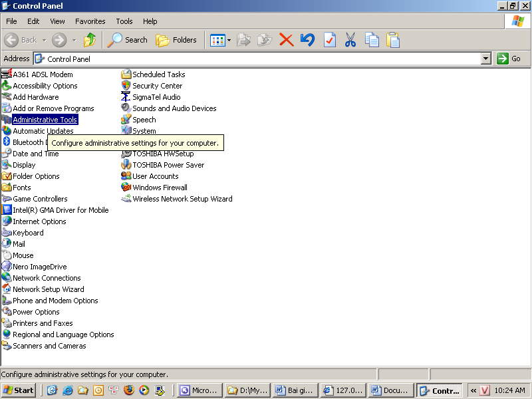Click the Network Setup Wizard label
The height and width of the screenshot is (399, 532).
49,289
